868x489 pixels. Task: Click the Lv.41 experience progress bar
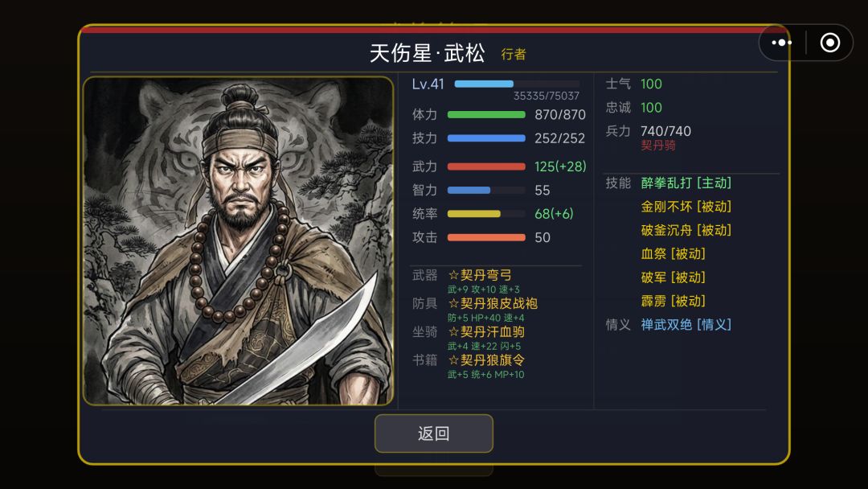click(517, 84)
